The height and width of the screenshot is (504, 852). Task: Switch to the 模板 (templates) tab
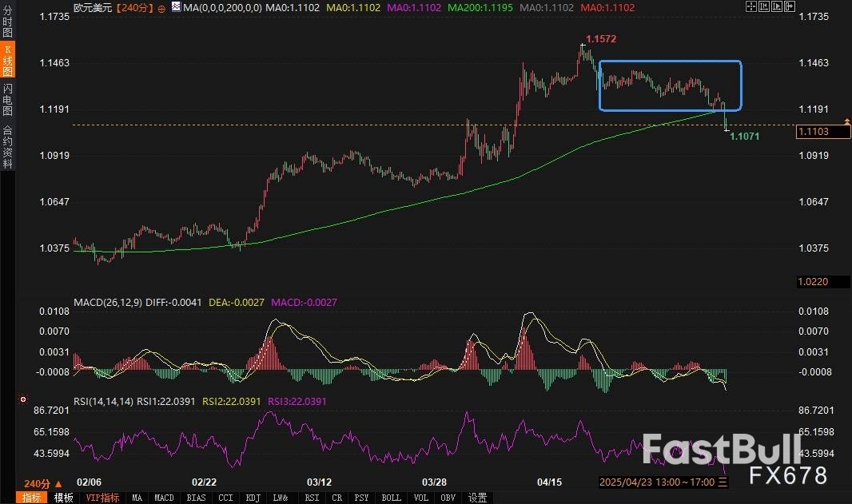pyautogui.click(x=62, y=498)
